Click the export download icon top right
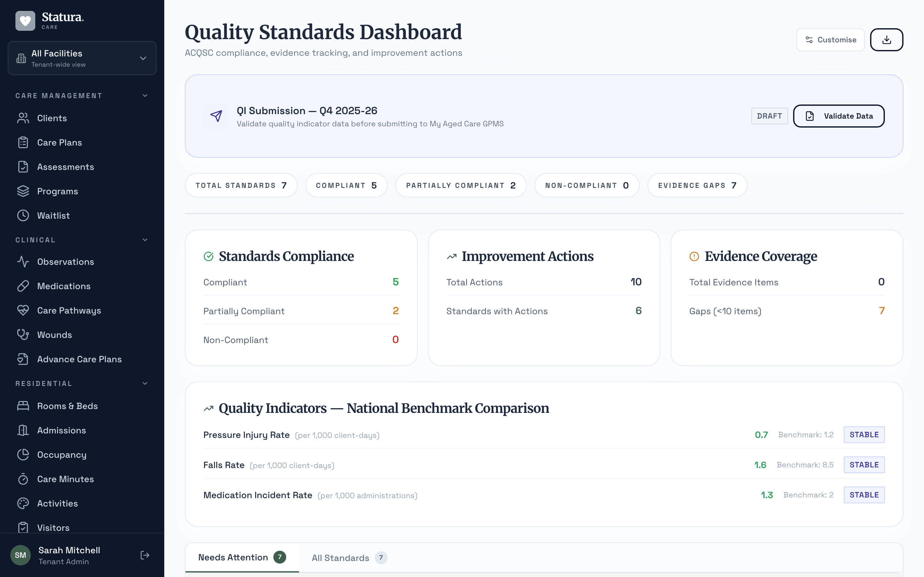This screenshot has height=577, width=924. pyautogui.click(x=886, y=39)
